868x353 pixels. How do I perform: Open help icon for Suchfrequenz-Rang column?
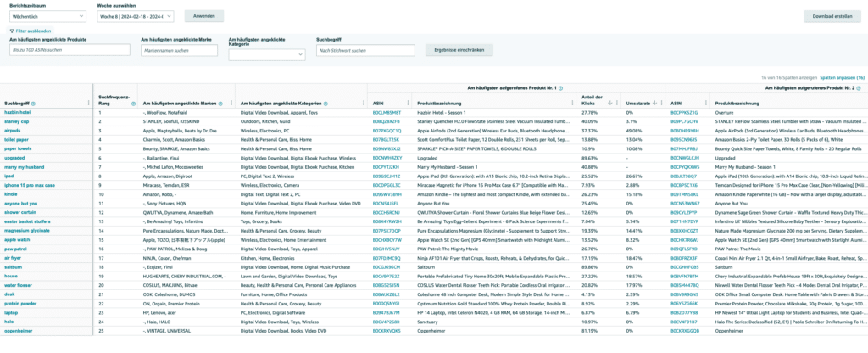(x=133, y=103)
